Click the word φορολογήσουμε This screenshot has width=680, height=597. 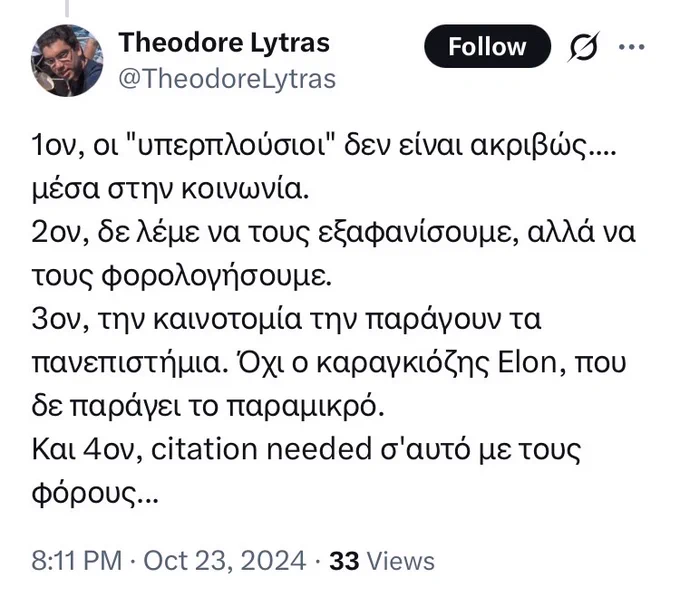pyautogui.click(x=216, y=277)
